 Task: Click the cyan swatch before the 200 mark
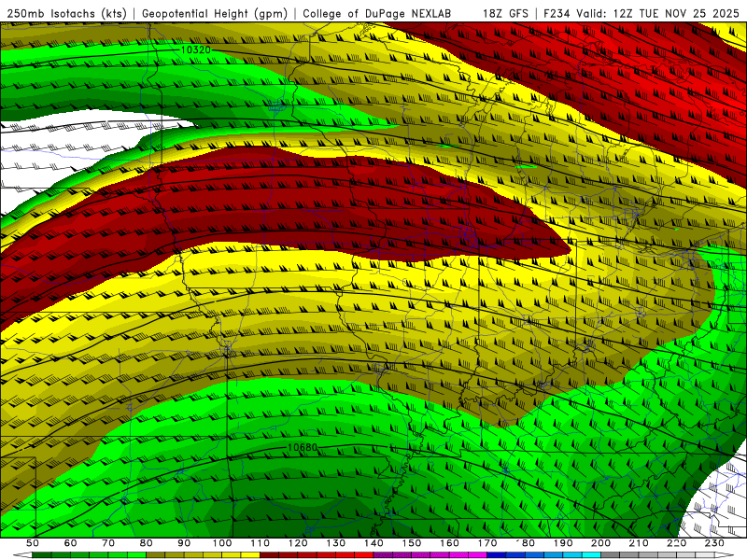pyautogui.click(x=591, y=555)
